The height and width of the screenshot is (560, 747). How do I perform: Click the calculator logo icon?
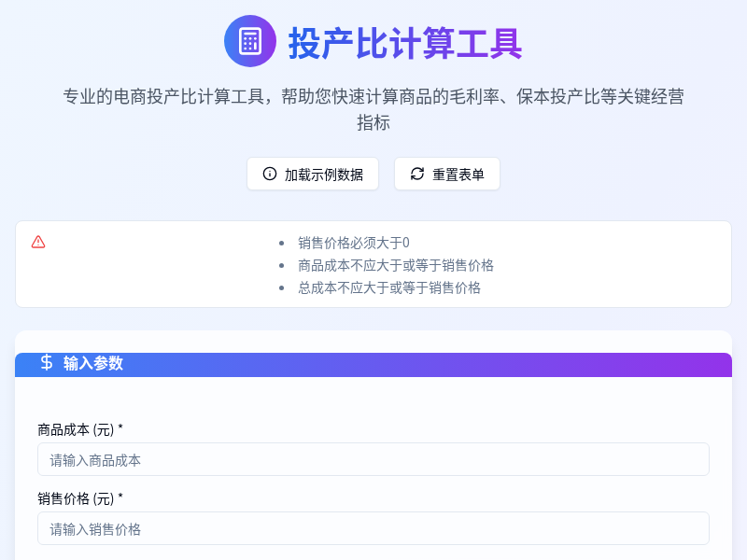(250, 41)
